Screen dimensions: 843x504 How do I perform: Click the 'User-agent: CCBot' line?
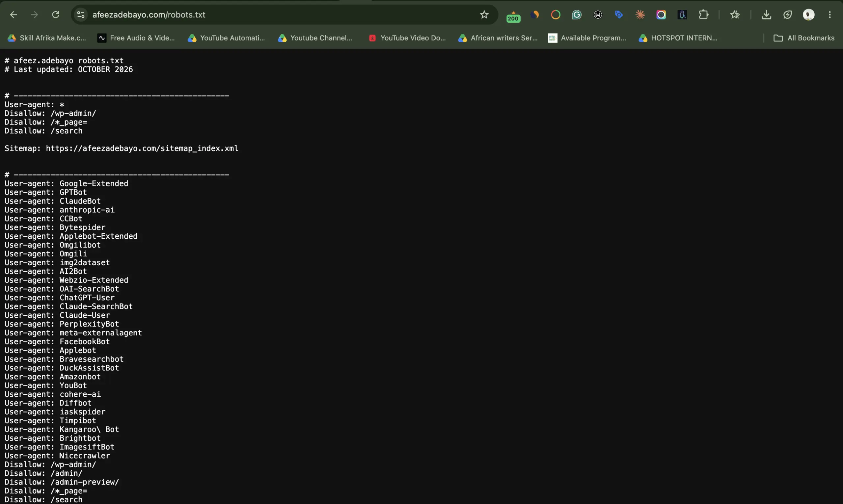[43, 219]
